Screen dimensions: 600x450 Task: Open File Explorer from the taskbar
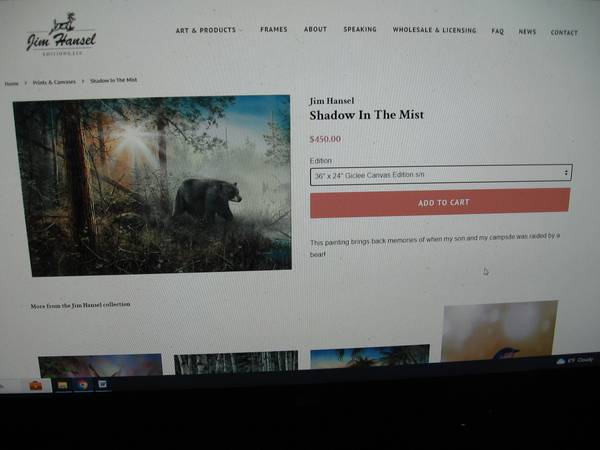click(x=63, y=385)
